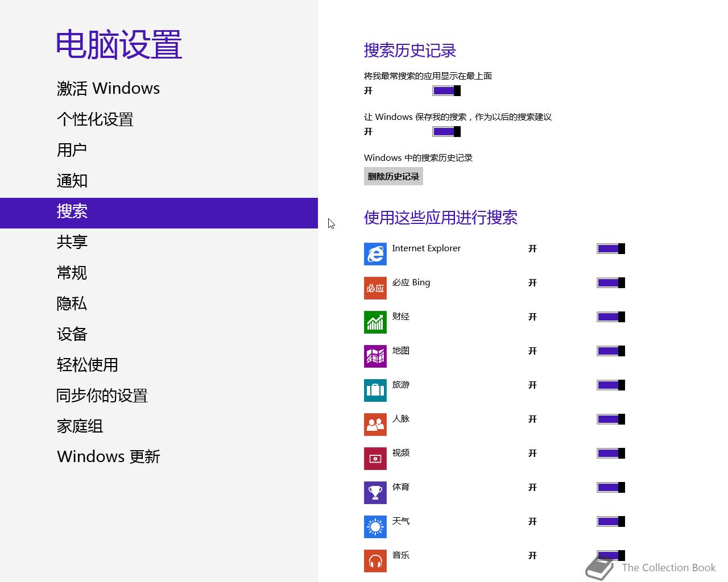The height and width of the screenshot is (582, 728).
Task: Click the 天气 weather sun icon
Action: [x=375, y=527]
